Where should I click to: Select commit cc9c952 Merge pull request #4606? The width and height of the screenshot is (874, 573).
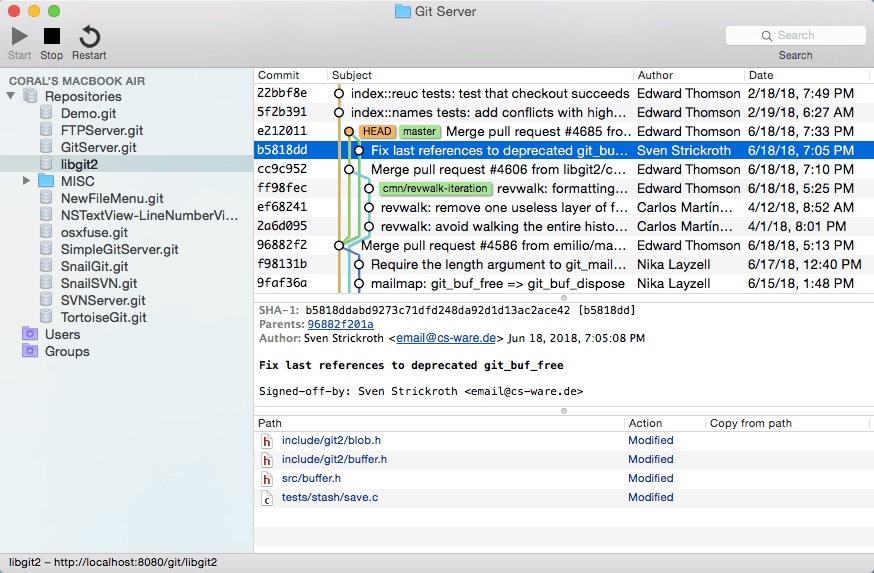coord(562,169)
